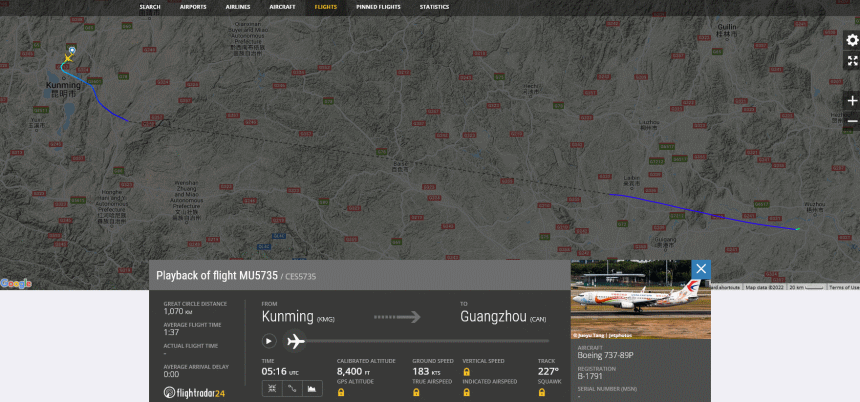Toggle the flight route path icon
860x402 pixels.
292,388
